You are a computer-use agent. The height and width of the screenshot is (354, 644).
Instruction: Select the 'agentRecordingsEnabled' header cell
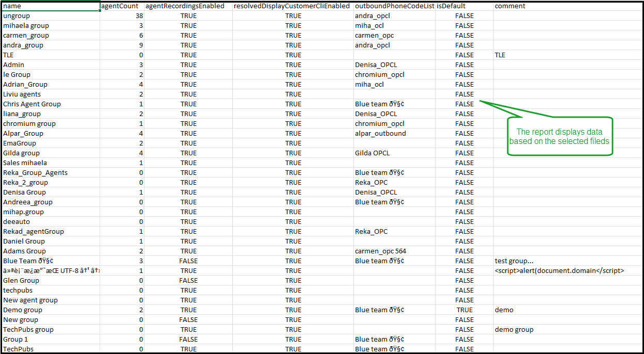188,6
